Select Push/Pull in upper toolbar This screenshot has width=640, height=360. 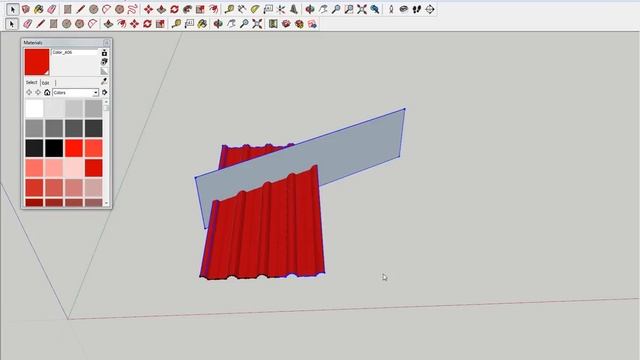pos(161,9)
